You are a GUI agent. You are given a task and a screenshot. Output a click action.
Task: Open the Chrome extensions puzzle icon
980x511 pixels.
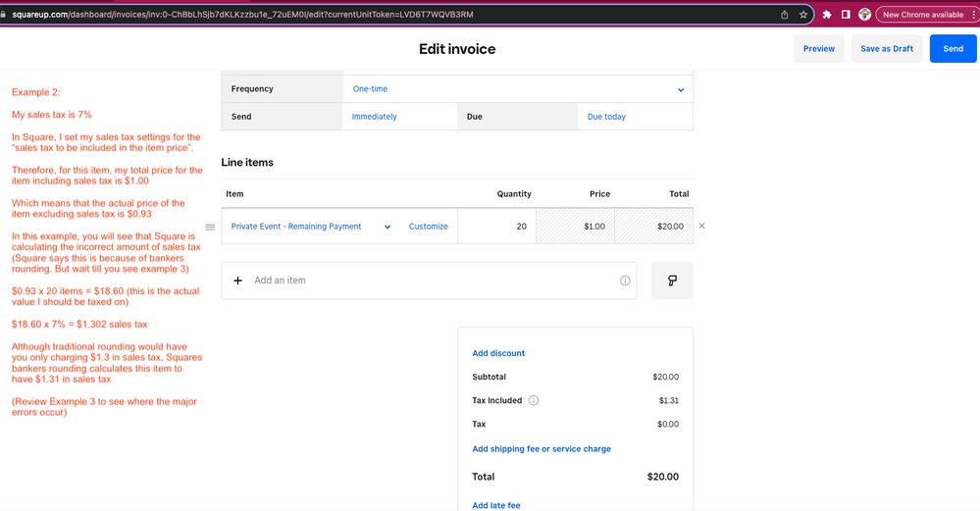point(827,15)
